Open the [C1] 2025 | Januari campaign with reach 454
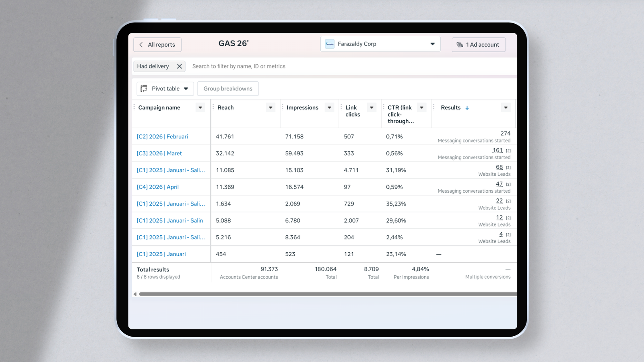This screenshot has height=362, width=644. point(161,254)
